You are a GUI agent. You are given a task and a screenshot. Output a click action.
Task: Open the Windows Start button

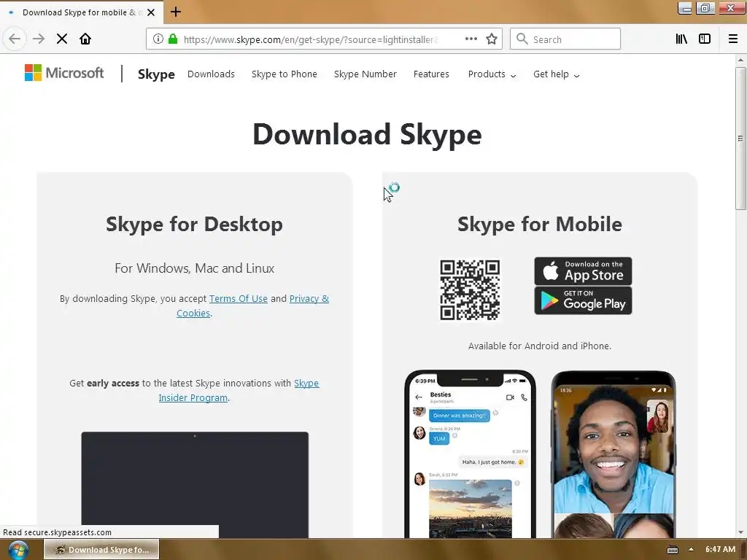18,550
